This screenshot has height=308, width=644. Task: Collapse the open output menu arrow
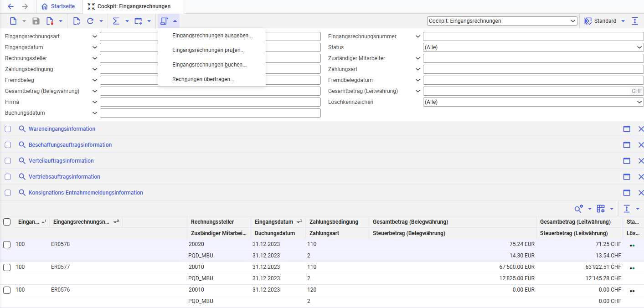click(x=175, y=21)
